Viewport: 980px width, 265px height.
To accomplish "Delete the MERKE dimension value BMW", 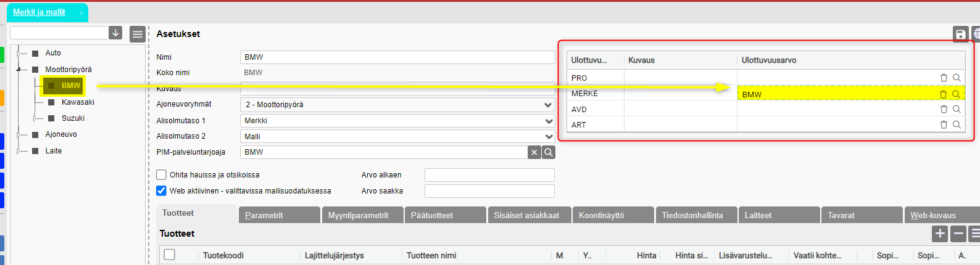I will pos(943,94).
